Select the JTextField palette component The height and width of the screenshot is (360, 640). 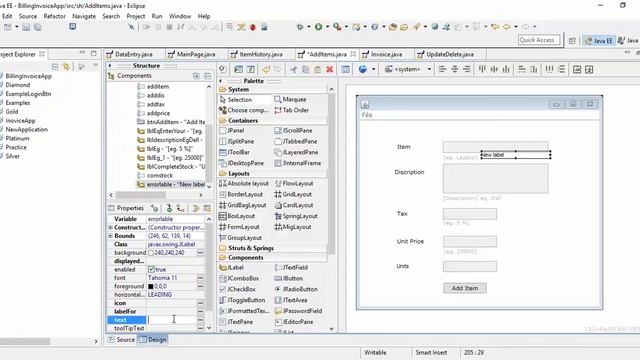point(291,267)
